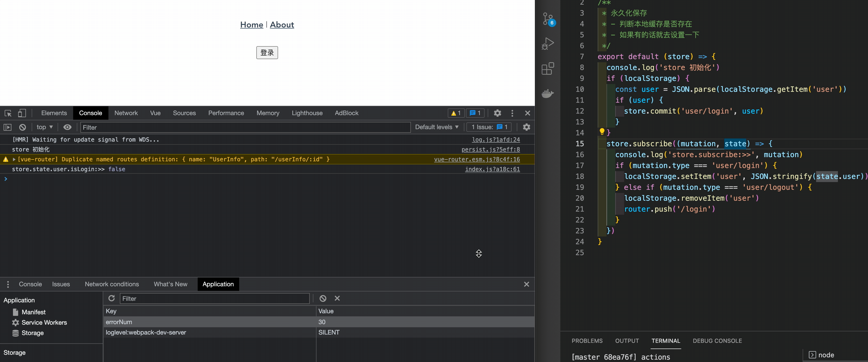868x362 pixels.
Task: Open console settings gear
Action: click(x=526, y=127)
